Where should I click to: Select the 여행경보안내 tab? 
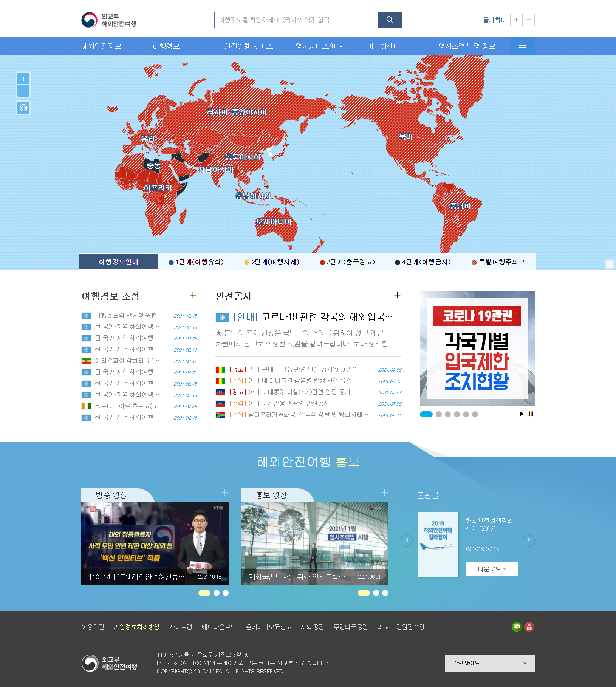[x=119, y=262]
